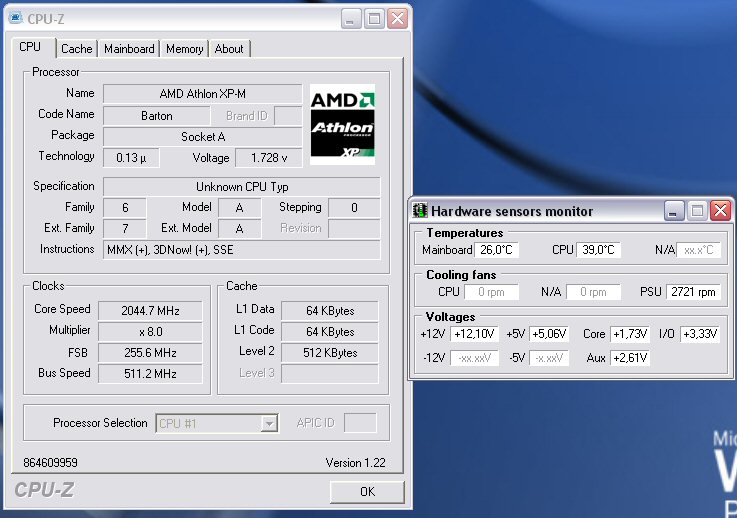Click the Mainboard temperature '26,0°C'
The image size is (737, 518).
[496, 250]
